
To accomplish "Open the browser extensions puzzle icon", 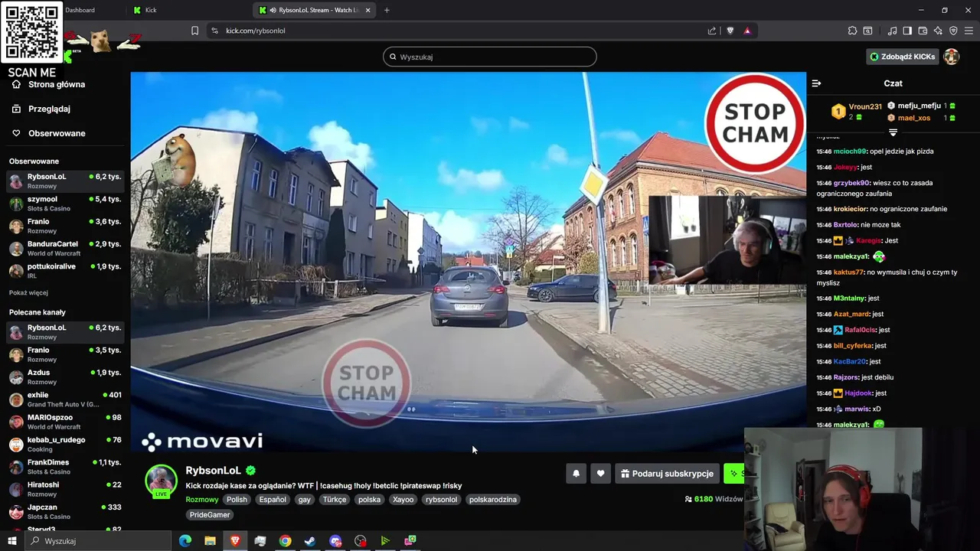I will click(852, 31).
